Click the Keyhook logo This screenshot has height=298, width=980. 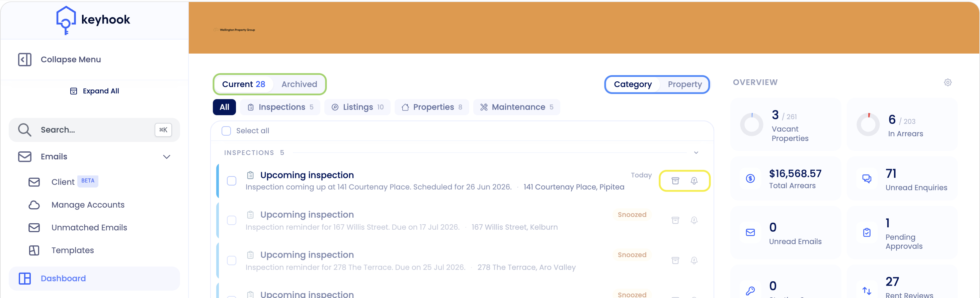coord(93,20)
